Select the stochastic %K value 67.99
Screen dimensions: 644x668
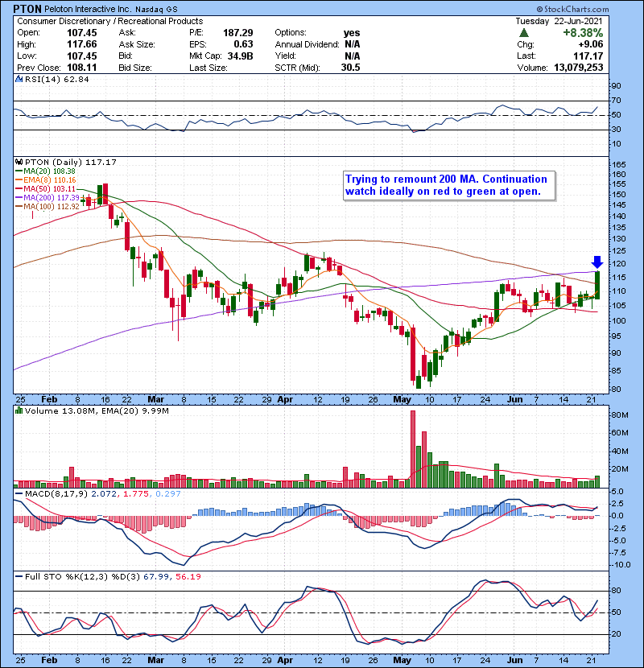click(156, 577)
